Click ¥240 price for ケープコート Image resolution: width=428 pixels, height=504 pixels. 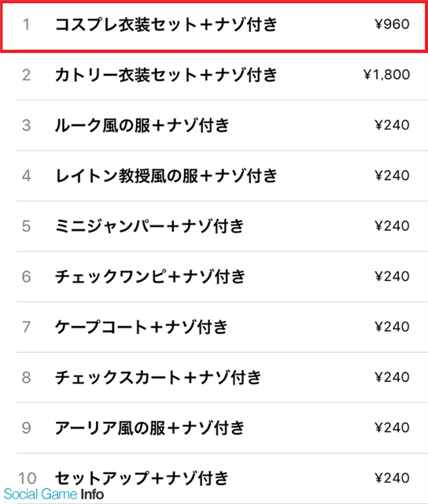pyautogui.click(x=392, y=328)
